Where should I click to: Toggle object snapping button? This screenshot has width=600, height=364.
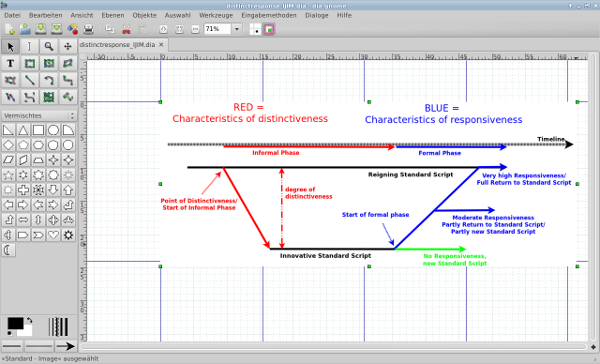click(269, 29)
